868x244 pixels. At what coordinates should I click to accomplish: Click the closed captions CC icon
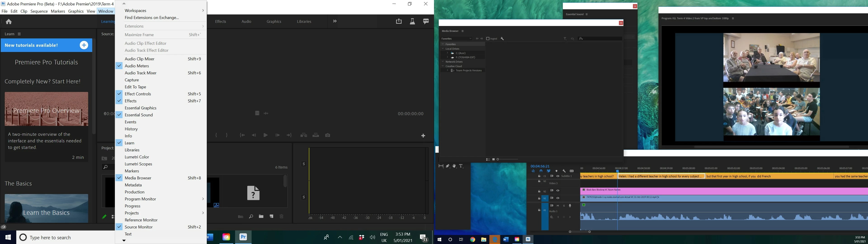coord(571,171)
